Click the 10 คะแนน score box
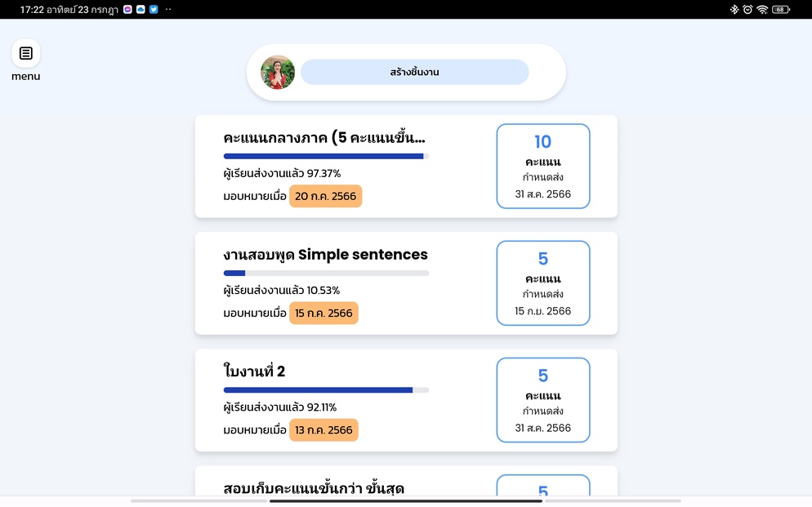Image resolution: width=812 pixels, height=507 pixels. (x=543, y=166)
